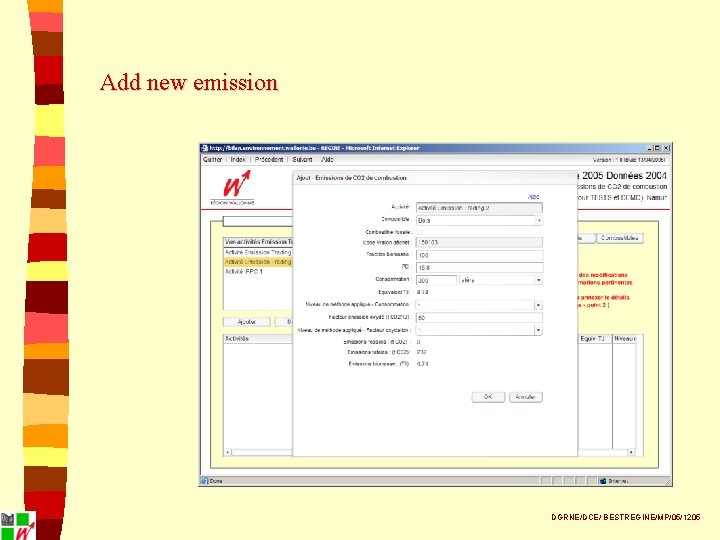Toggle the Combustible fossile checkbox
This screenshot has height=540, width=720.
419,232
